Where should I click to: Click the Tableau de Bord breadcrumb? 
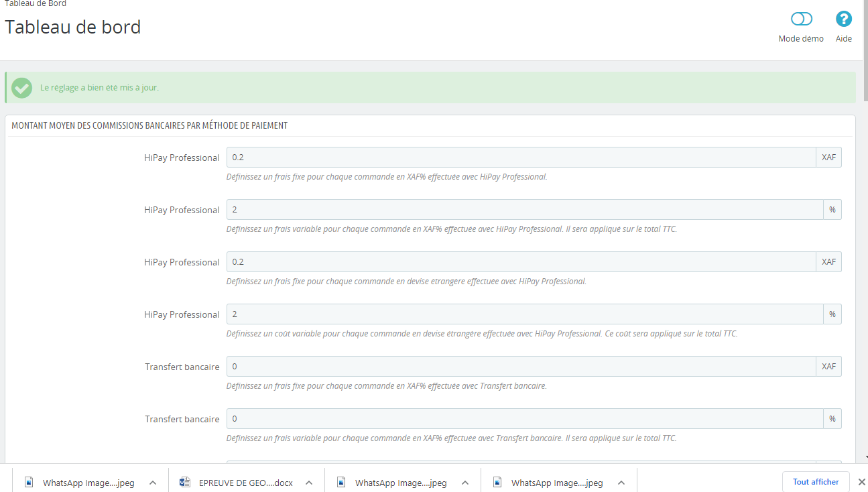click(x=36, y=3)
